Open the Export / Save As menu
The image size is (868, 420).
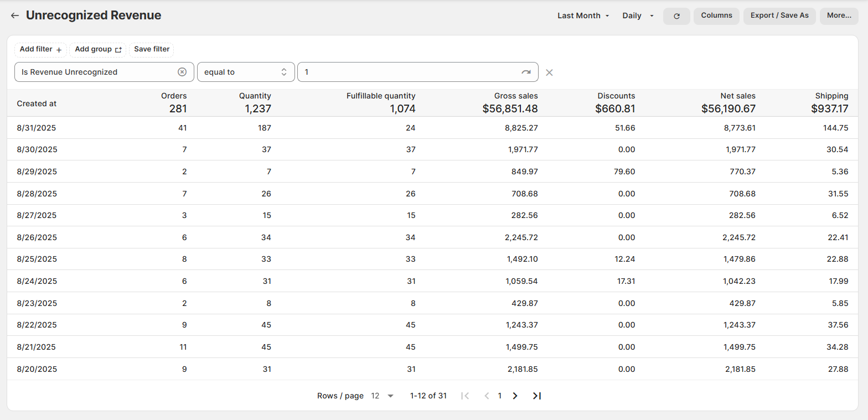(x=779, y=15)
